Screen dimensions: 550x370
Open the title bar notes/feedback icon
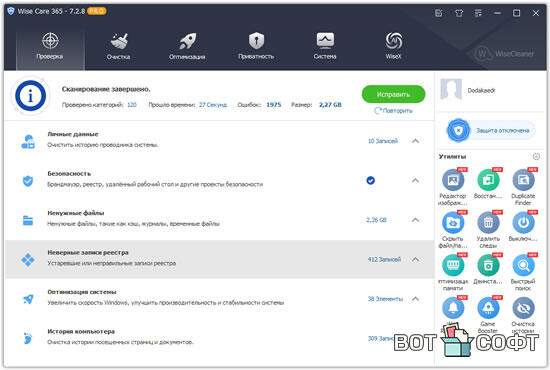click(x=438, y=13)
